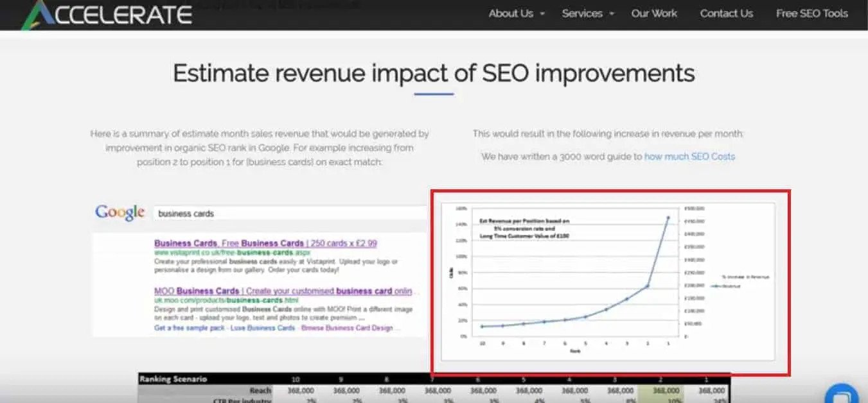This screenshot has height=403, width=868.
Task: Open the Vistaprint Business Cards result
Action: click(x=265, y=244)
